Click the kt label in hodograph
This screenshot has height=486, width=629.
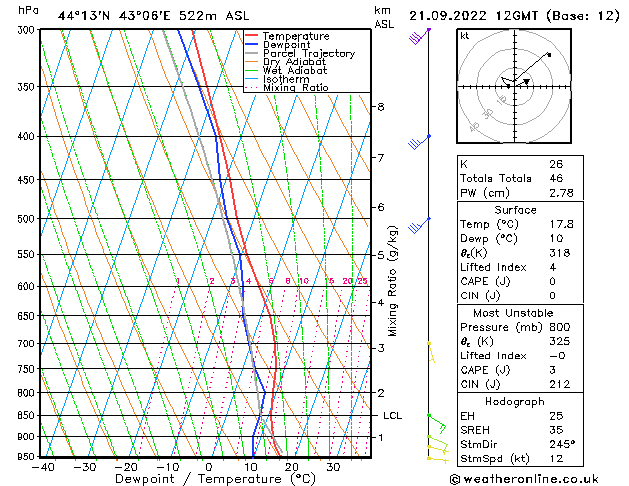click(465, 36)
